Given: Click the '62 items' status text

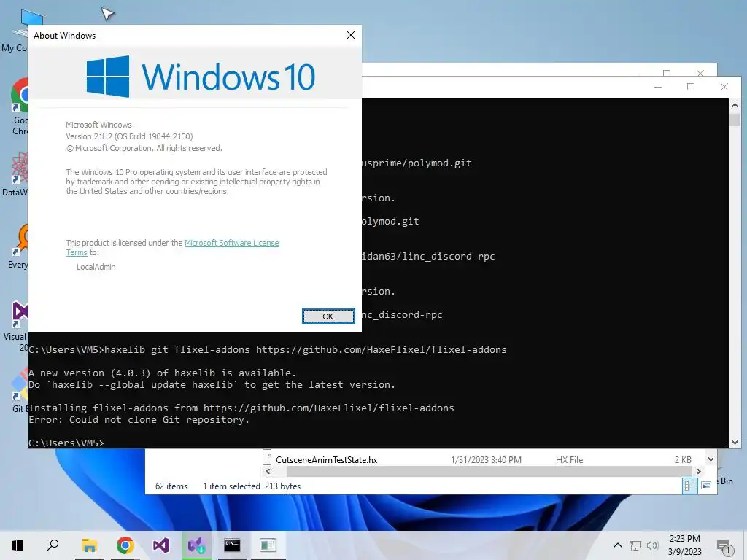Looking at the screenshot, I should coord(171,486).
